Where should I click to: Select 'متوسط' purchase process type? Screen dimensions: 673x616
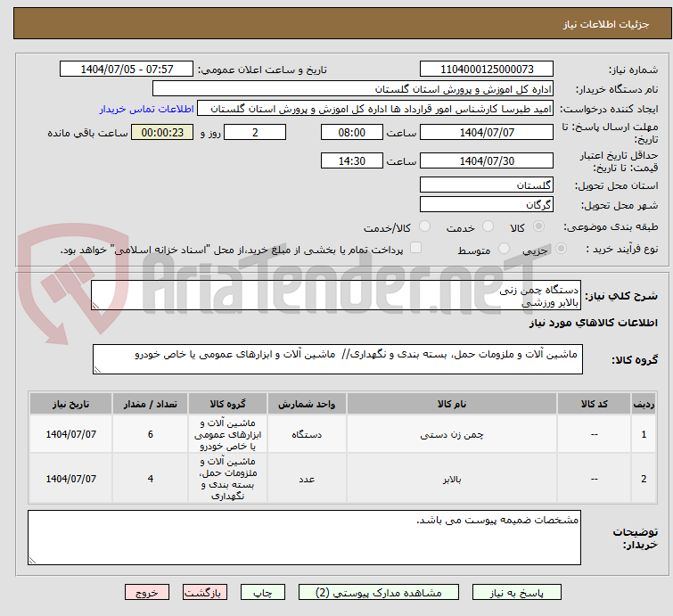(x=505, y=250)
